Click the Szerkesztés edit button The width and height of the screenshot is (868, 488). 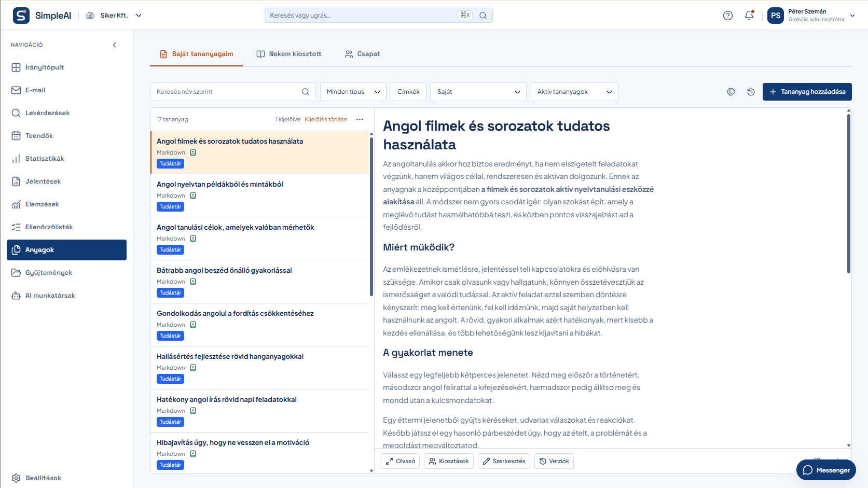coord(504,461)
